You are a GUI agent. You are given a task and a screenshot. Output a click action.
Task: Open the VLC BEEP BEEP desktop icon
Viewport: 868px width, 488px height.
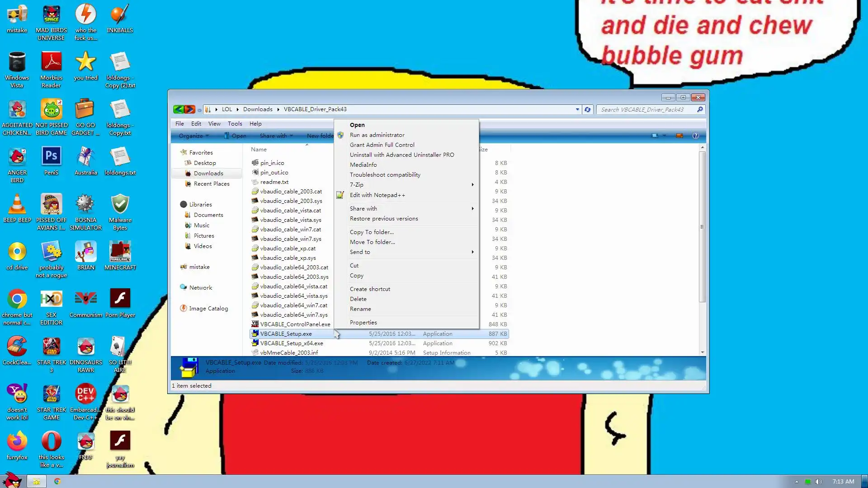(17, 205)
